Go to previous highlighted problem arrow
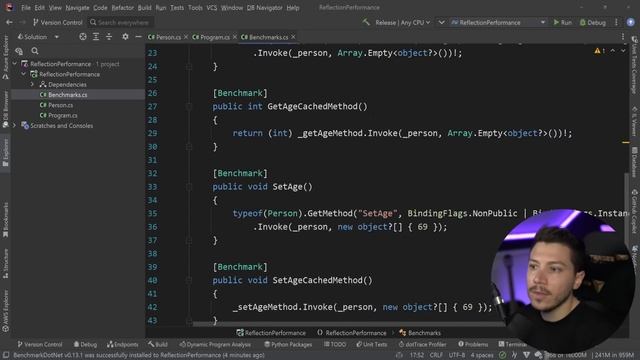 pos(613,51)
